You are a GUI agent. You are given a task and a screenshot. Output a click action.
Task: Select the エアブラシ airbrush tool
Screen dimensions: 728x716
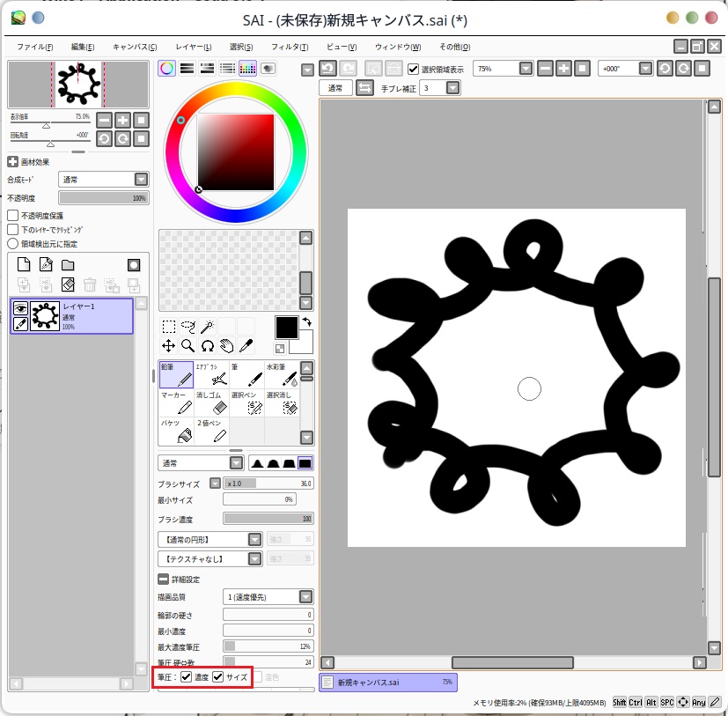coord(211,375)
